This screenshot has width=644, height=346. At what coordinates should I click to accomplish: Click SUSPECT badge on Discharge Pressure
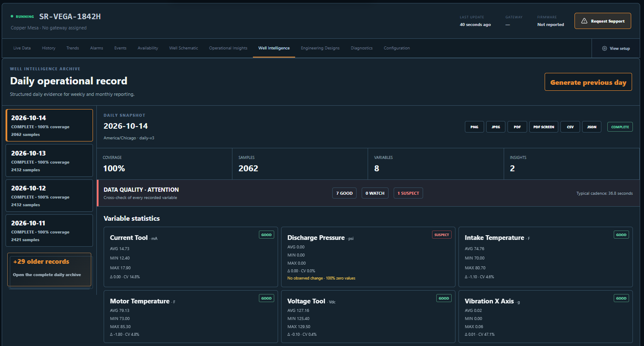click(441, 235)
